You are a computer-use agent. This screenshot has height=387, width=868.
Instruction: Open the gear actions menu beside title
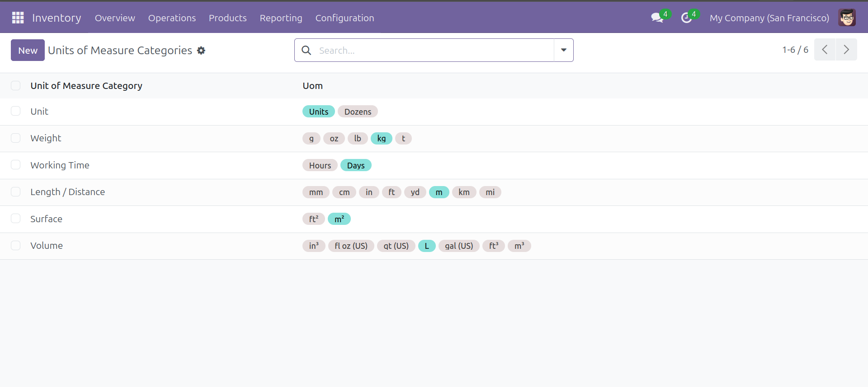point(201,51)
